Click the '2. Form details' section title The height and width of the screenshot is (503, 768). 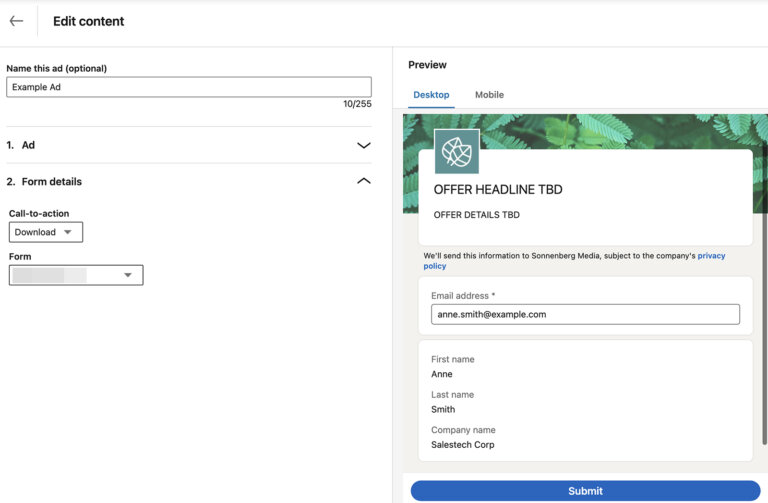[44, 182]
